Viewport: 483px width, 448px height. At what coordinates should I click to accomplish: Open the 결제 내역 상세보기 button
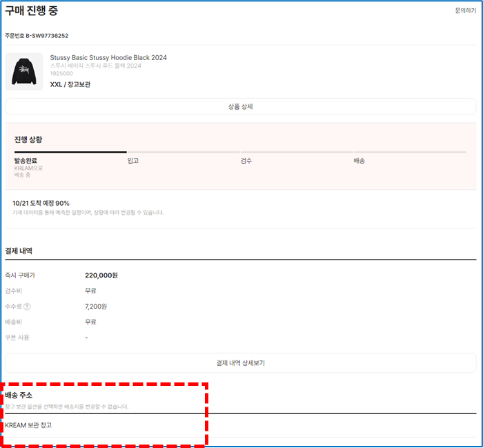click(x=241, y=363)
